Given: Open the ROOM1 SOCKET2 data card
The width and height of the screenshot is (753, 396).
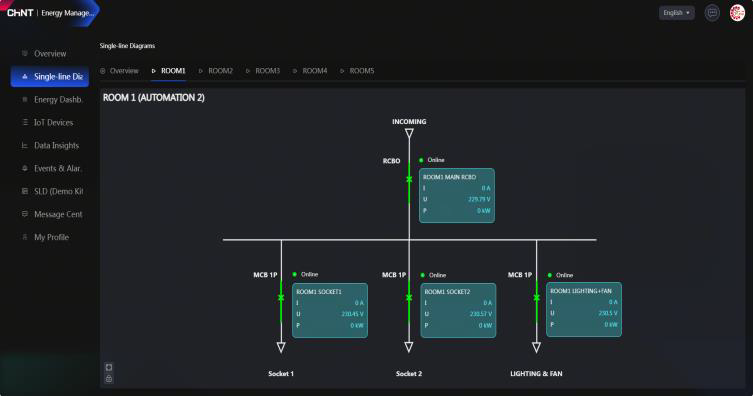Looking at the screenshot, I should click(458, 310).
